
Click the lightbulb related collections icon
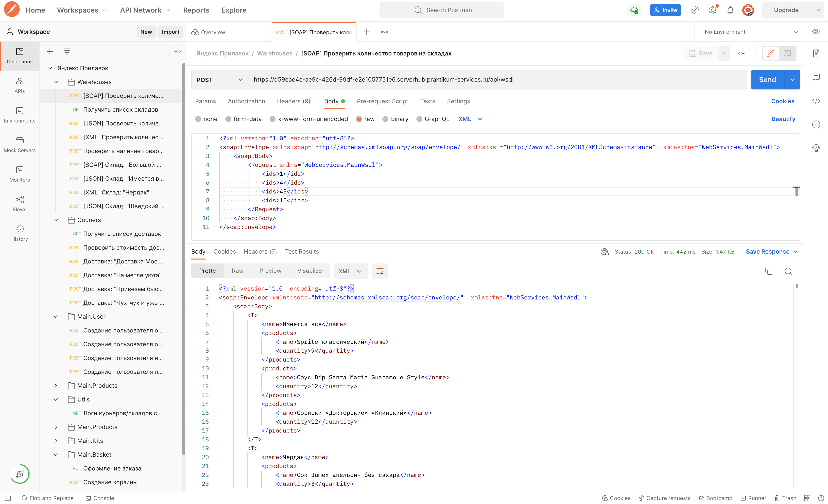(816, 148)
